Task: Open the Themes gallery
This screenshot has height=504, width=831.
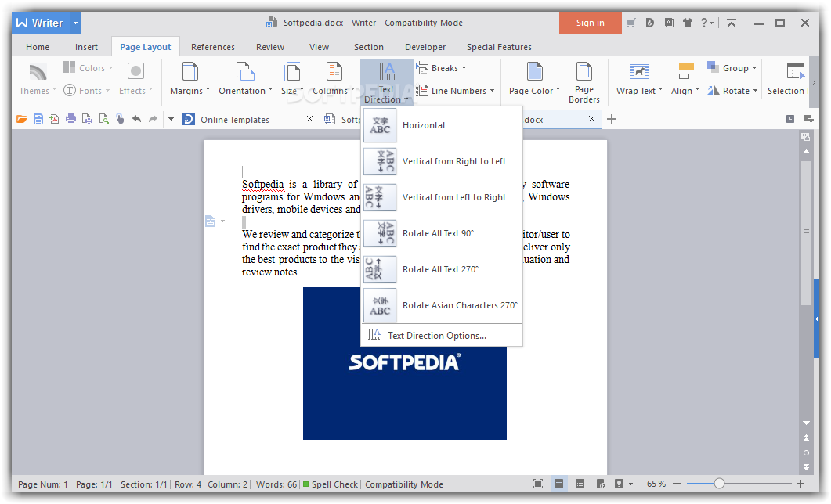Action: click(x=38, y=78)
